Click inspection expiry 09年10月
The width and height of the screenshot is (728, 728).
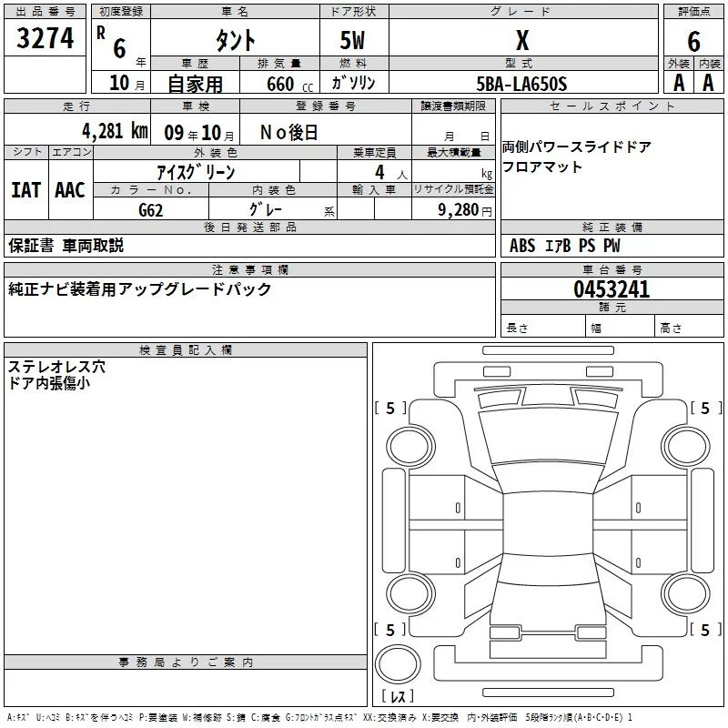coord(199,133)
